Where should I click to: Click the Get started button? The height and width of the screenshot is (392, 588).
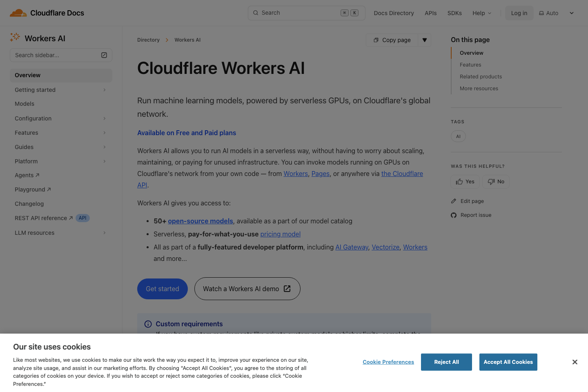click(162, 289)
